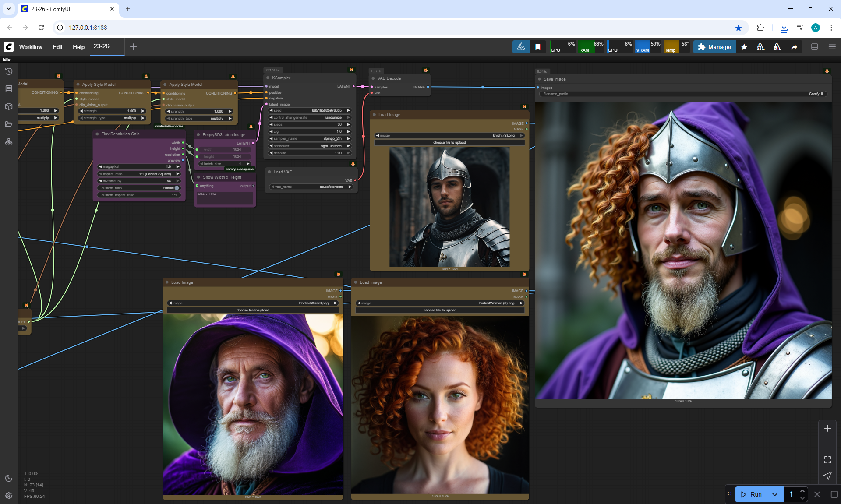Click the Manager button
841x504 pixels.
click(714, 47)
